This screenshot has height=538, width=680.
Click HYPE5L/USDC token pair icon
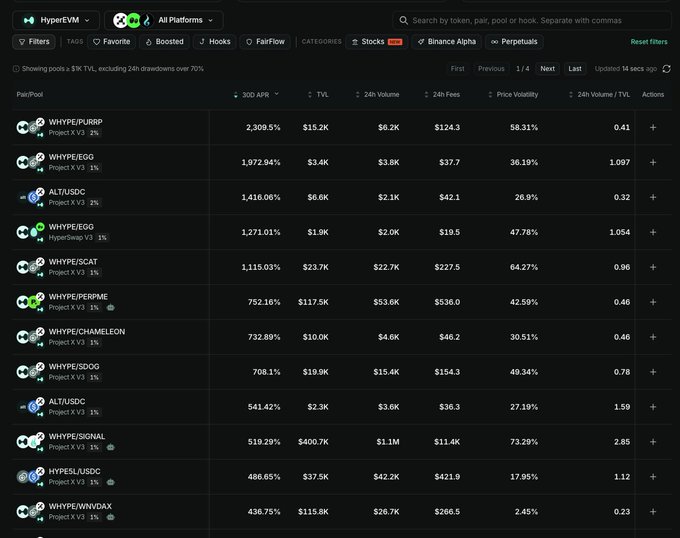click(30, 476)
